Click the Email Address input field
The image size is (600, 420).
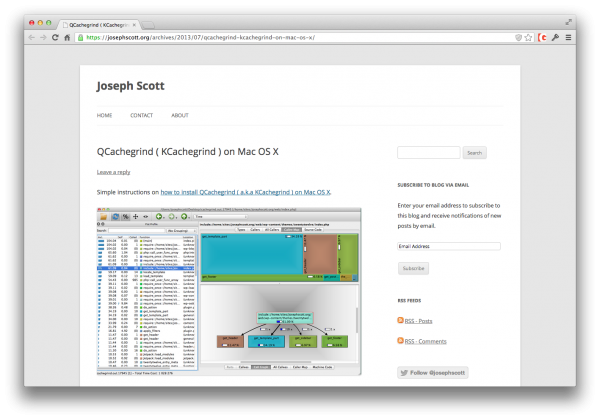point(449,246)
